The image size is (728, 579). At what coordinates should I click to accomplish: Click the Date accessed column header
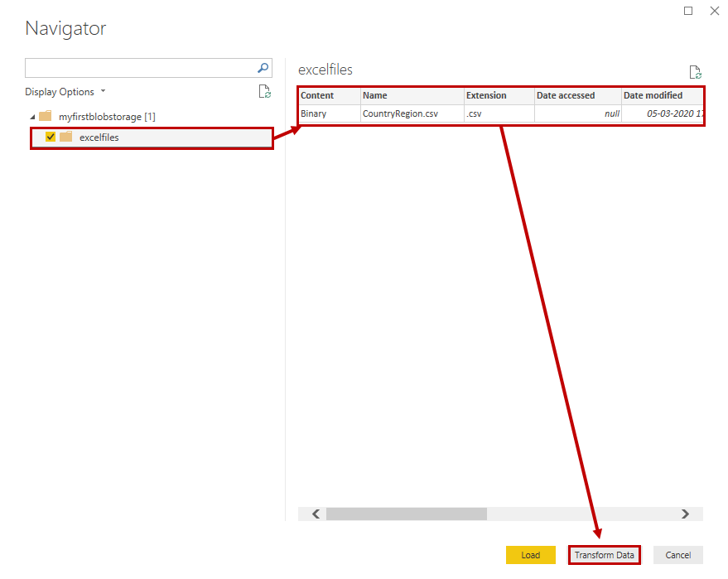[578, 95]
